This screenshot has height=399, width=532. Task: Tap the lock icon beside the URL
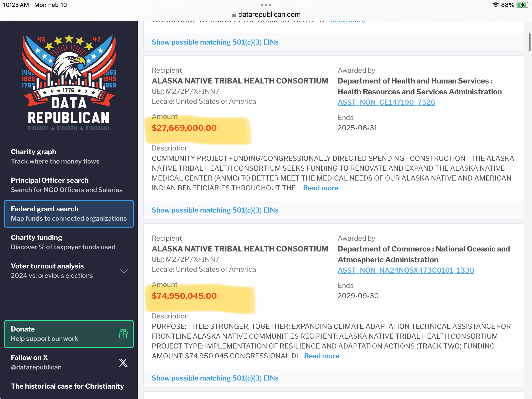[x=234, y=15]
